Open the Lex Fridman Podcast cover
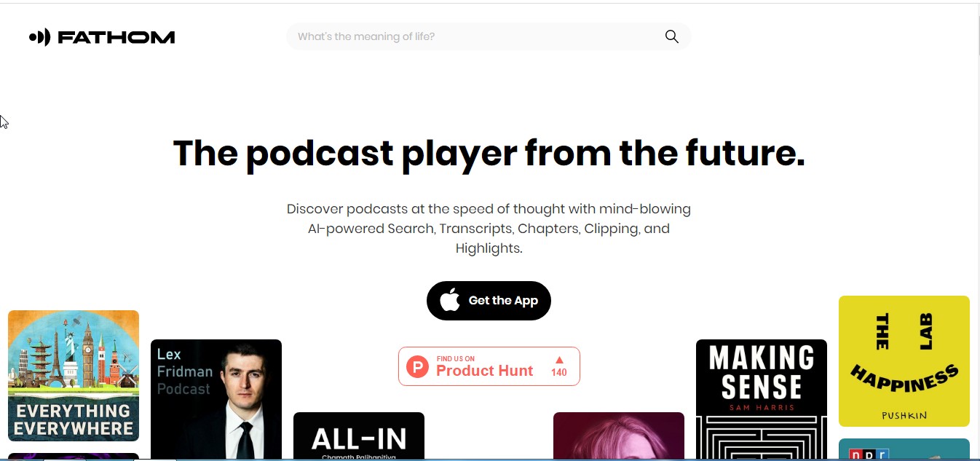Viewport: 980px width, 461px height. (x=216, y=399)
